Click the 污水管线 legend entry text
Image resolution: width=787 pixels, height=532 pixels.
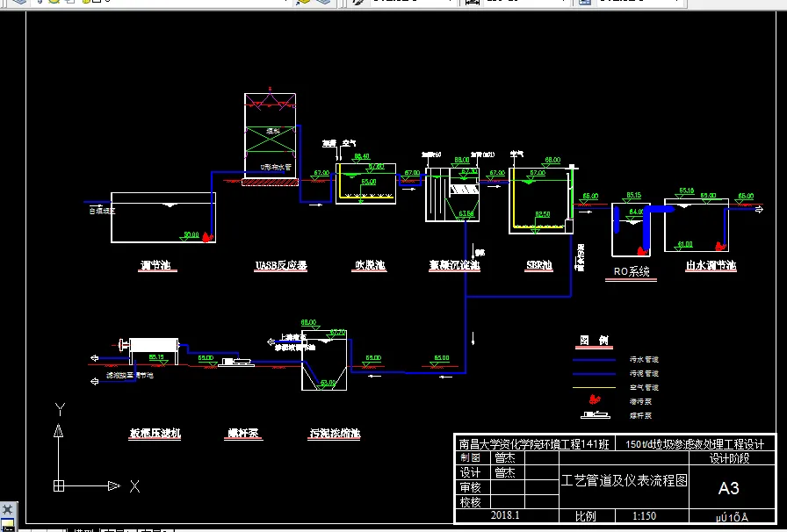(644, 359)
